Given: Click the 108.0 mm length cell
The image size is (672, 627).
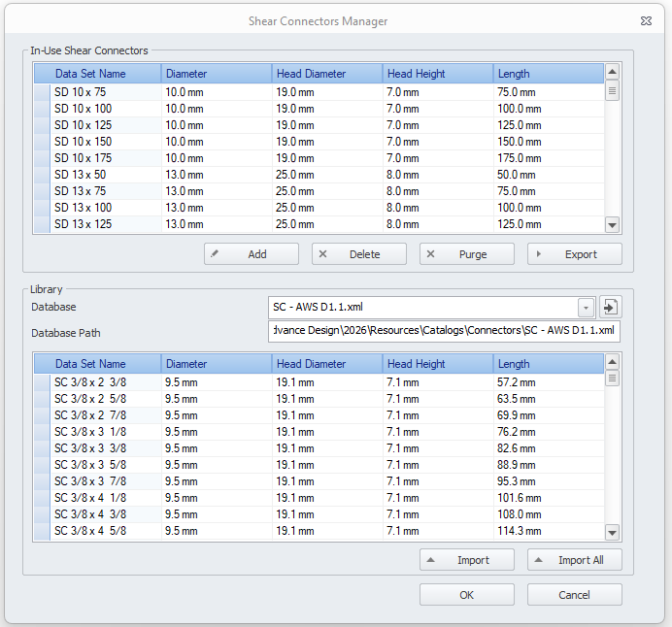Looking at the screenshot, I should [x=549, y=514].
